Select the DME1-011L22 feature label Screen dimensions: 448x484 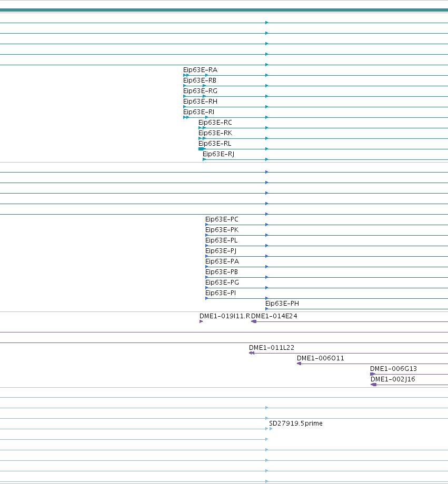(x=272, y=348)
